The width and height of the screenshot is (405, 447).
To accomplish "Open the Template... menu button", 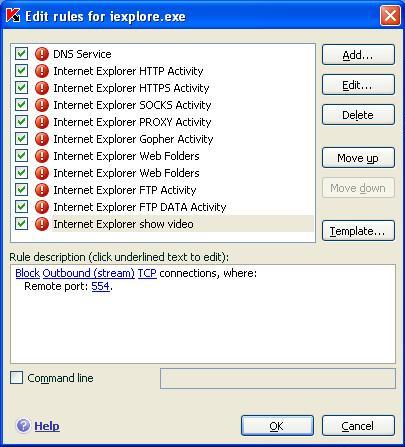I will [358, 231].
